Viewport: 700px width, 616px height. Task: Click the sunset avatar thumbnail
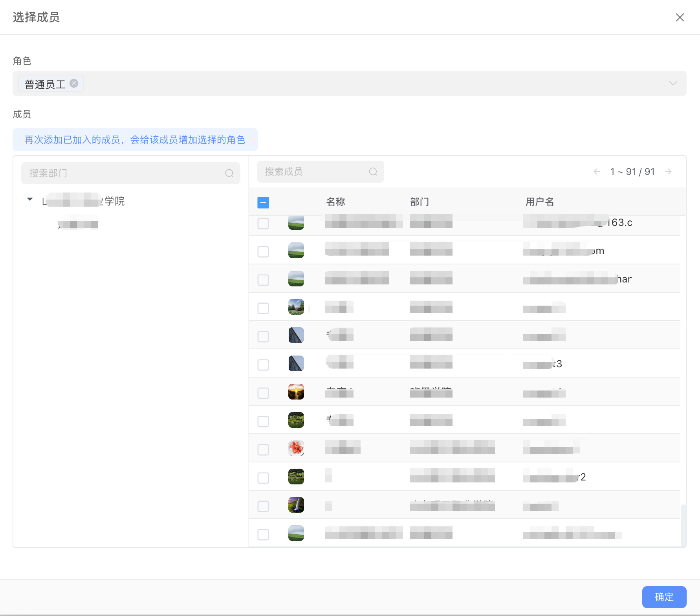pos(296,392)
